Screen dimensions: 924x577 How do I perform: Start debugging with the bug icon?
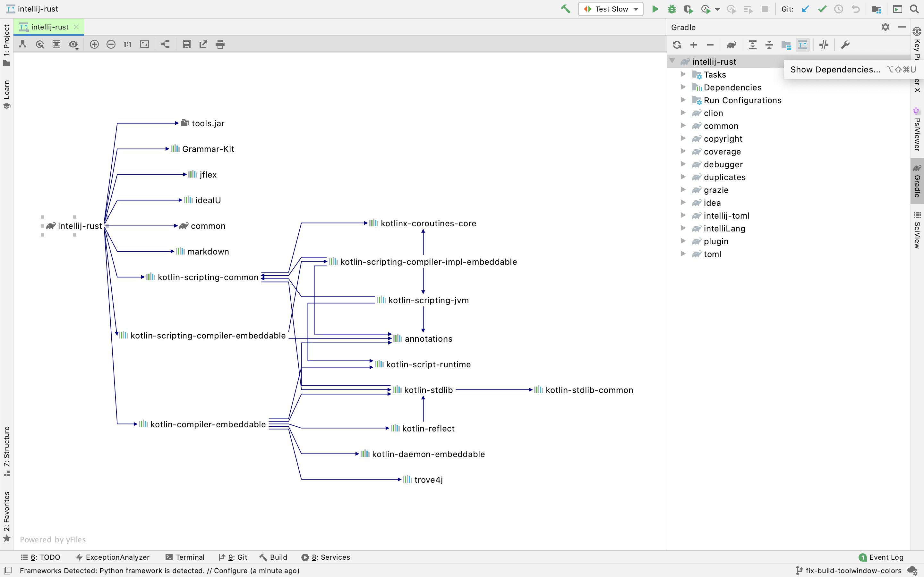coord(672,9)
